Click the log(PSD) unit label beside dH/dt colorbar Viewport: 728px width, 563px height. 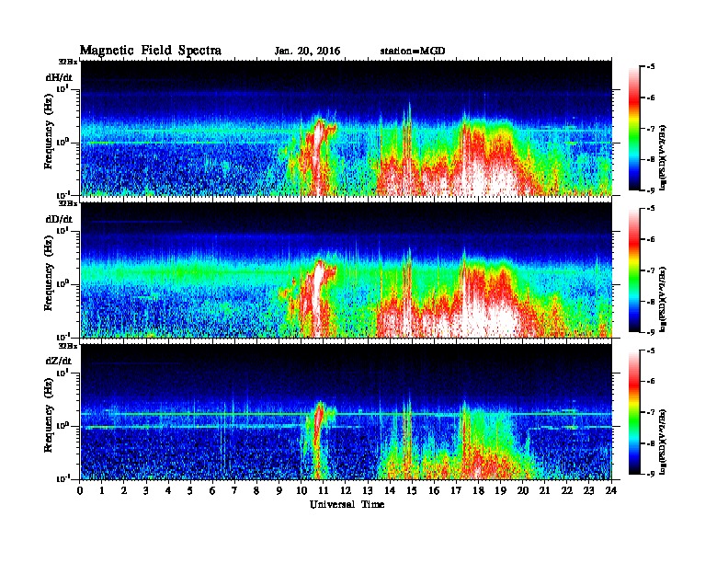coord(663,157)
